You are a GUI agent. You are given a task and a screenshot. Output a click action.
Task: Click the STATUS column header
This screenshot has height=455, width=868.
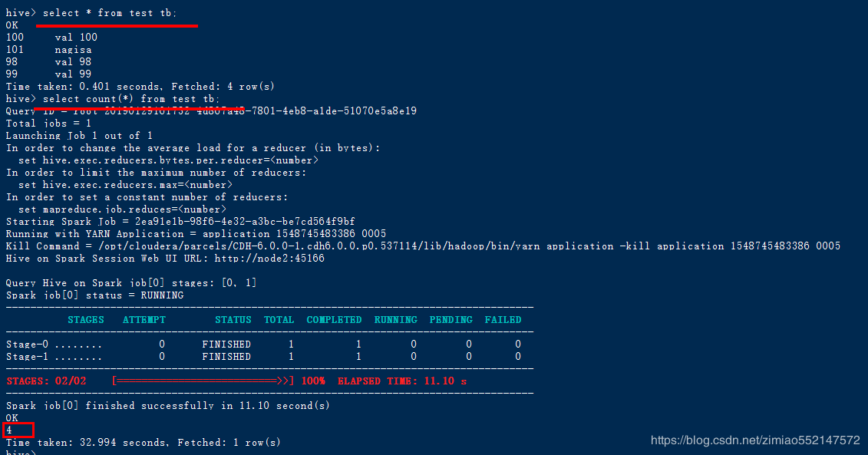point(233,320)
